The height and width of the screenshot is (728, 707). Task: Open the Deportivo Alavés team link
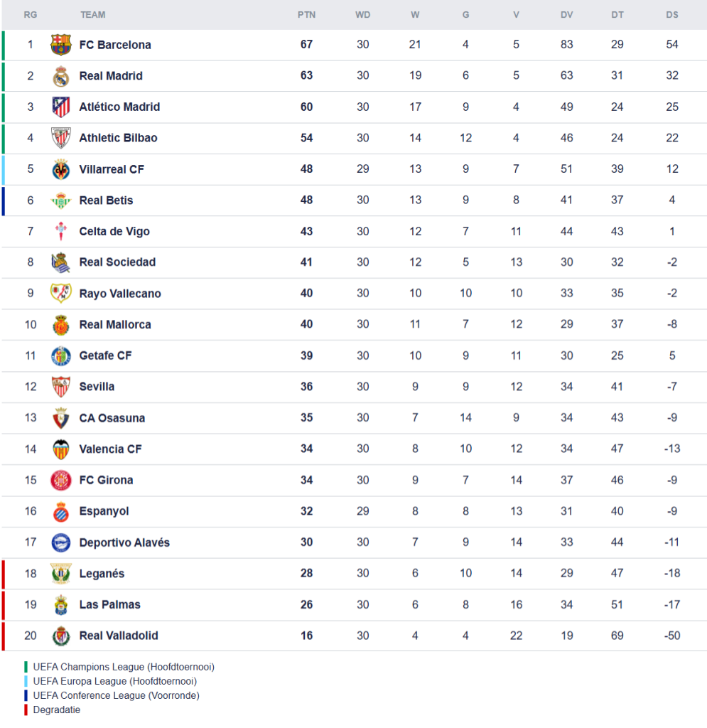pos(124,542)
